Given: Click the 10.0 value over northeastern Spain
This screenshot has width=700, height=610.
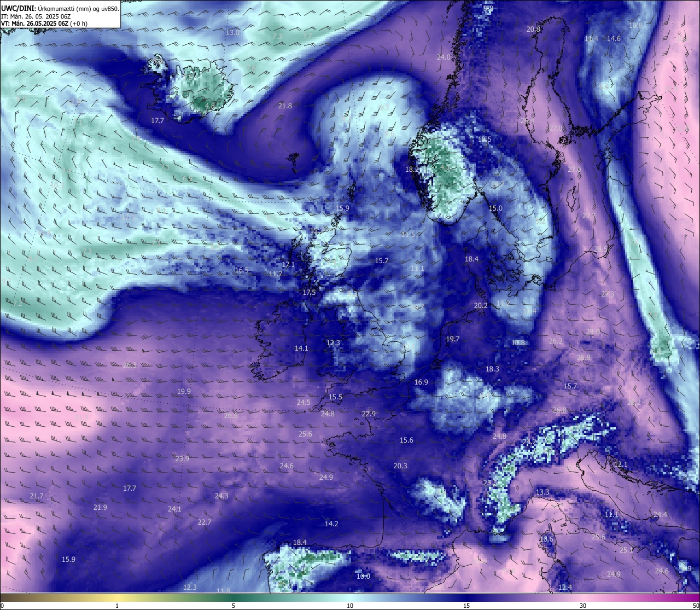Looking at the screenshot, I should point(363,576).
